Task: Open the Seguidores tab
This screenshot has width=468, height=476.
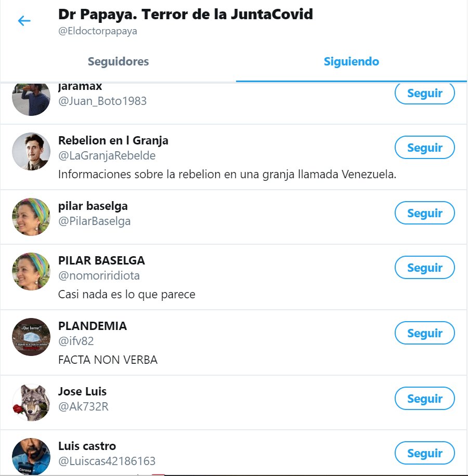Action: pos(118,61)
